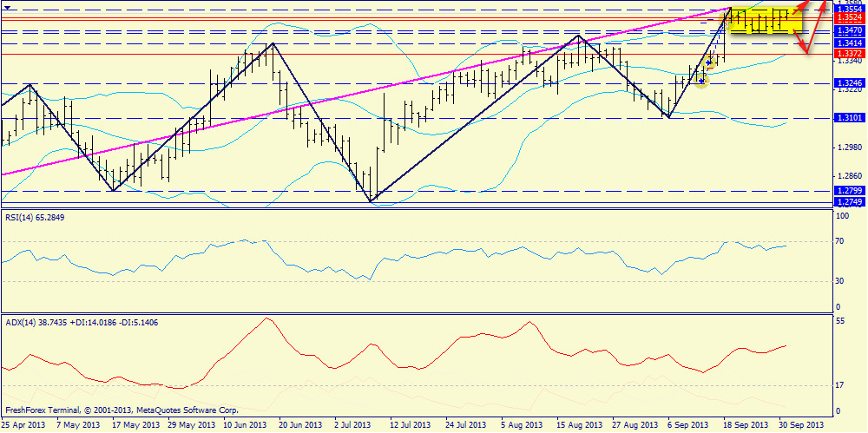This screenshot has width=868, height=433.
Task: Click the red 1.3372 price label
Action: [848, 54]
